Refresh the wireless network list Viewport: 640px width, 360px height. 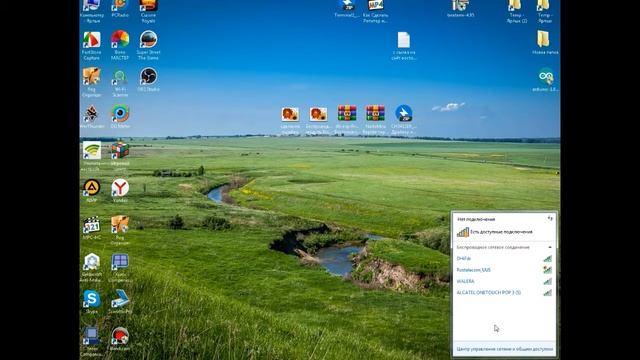(x=550, y=219)
